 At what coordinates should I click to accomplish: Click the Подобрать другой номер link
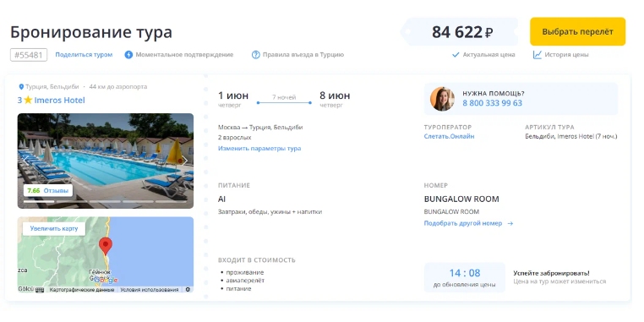pos(463,223)
